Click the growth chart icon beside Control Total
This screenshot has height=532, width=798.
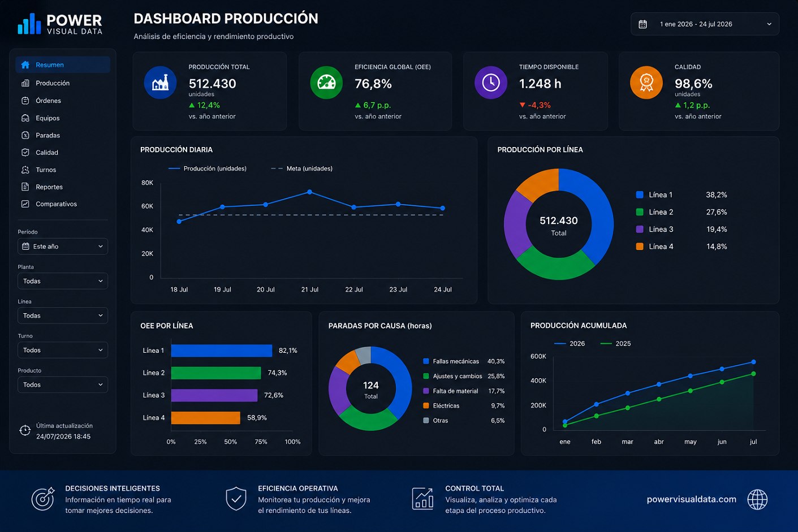click(423, 499)
